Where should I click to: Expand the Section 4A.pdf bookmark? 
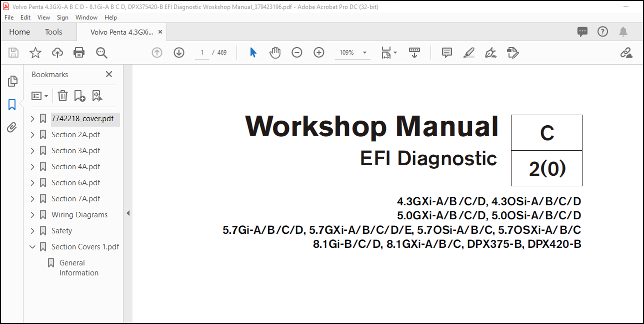[32, 167]
